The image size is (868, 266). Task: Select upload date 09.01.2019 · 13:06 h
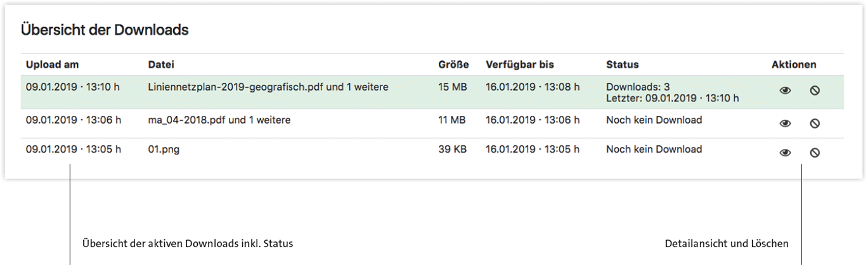click(74, 120)
